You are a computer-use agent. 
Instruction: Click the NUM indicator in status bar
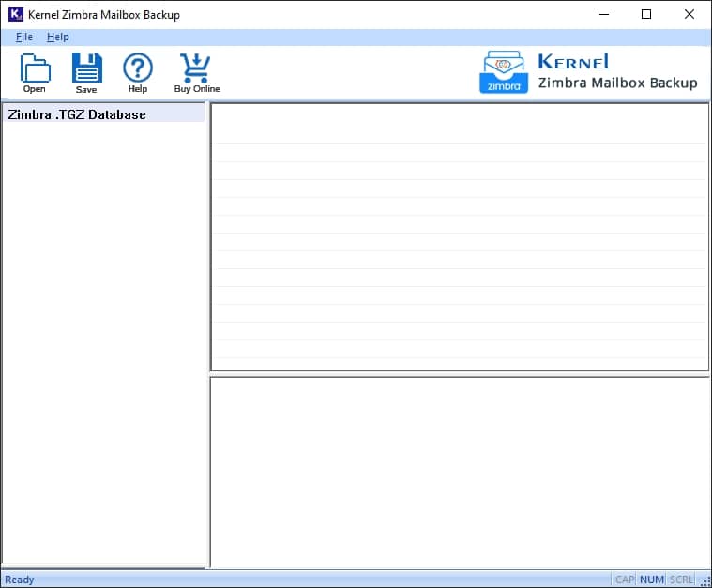click(x=652, y=580)
